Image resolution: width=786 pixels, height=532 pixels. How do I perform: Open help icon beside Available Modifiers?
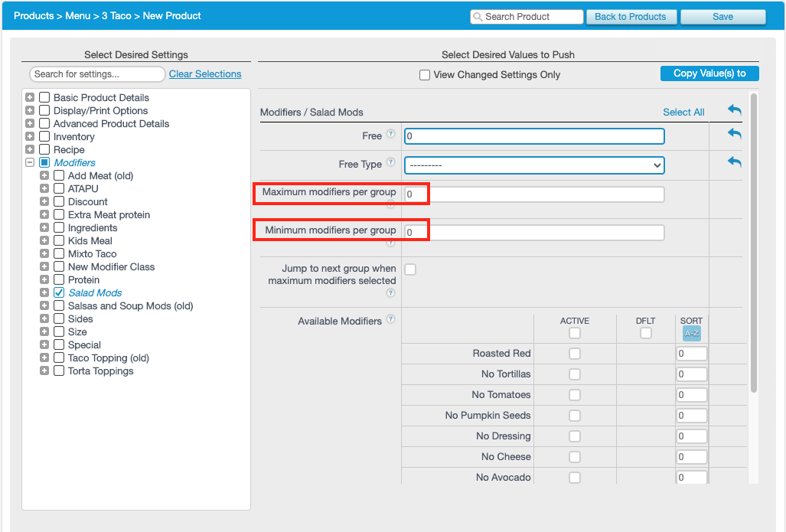390,319
